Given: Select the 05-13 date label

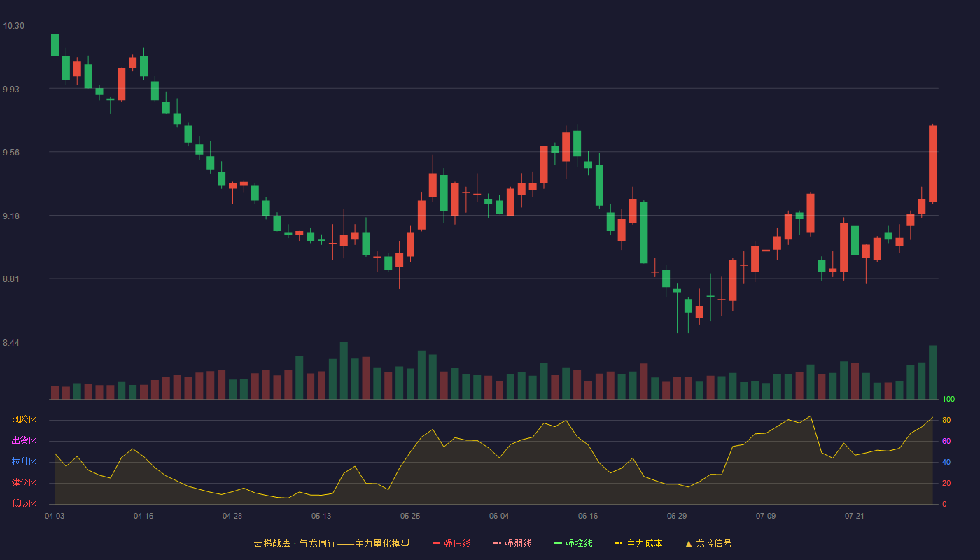Looking at the screenshot, I should [x=321, y=516].
